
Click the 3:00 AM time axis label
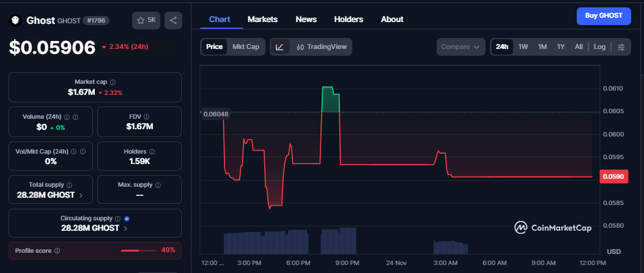click(x=446, y=263)
